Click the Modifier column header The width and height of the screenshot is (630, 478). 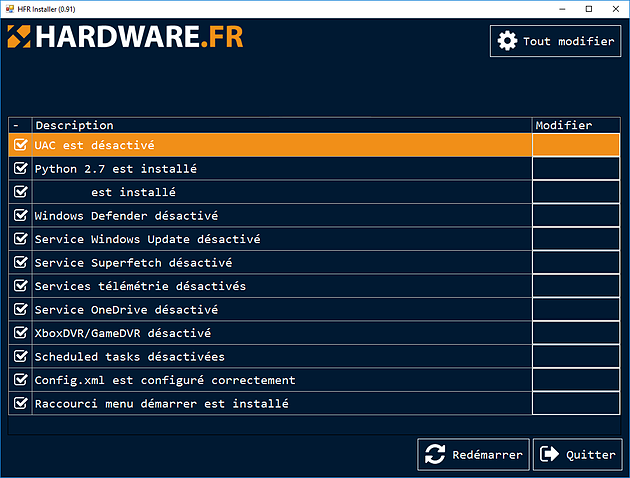576,125
